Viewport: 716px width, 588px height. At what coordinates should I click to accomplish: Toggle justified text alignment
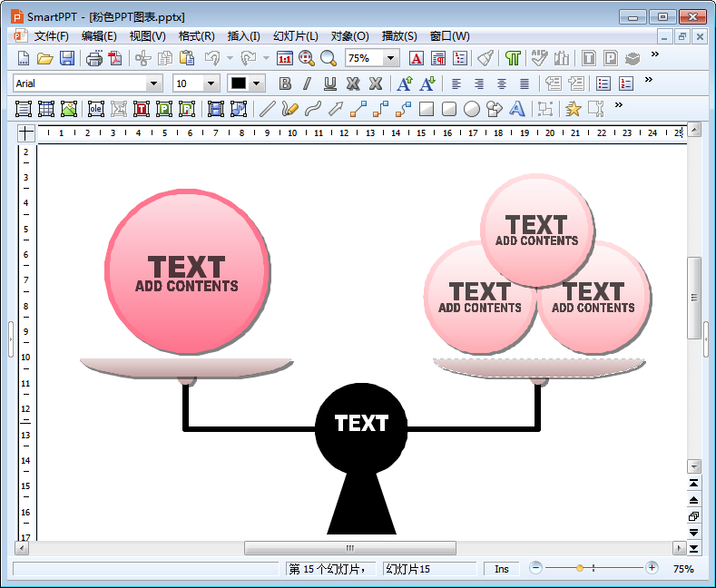pos(525,83)
